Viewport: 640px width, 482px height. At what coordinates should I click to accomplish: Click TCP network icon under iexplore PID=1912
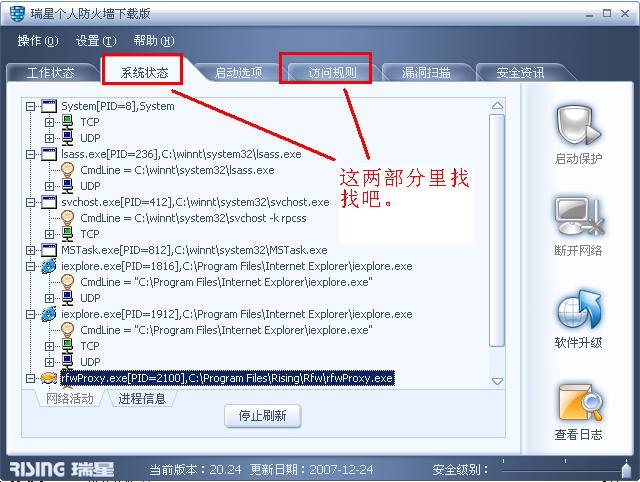pos(67,346)
